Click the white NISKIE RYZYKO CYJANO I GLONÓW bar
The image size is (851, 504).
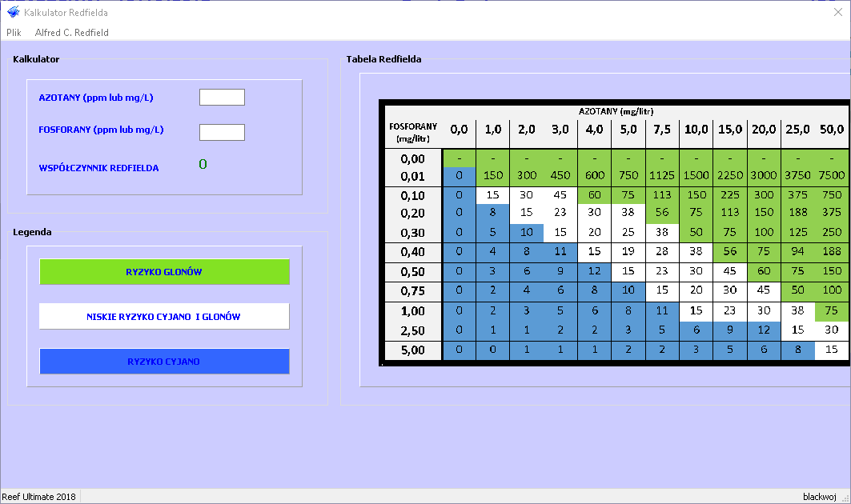pyautogui.click(x=164, y=317)
